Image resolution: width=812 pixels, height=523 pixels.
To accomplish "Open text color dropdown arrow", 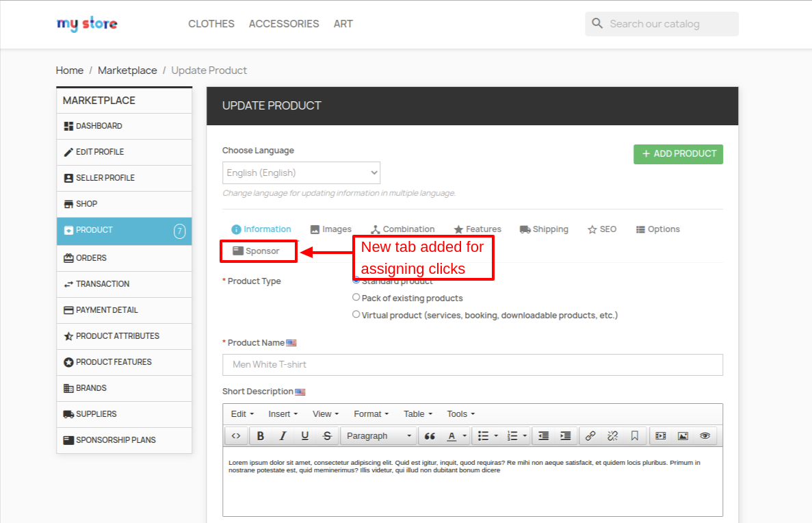I will (x=465, y=436).
